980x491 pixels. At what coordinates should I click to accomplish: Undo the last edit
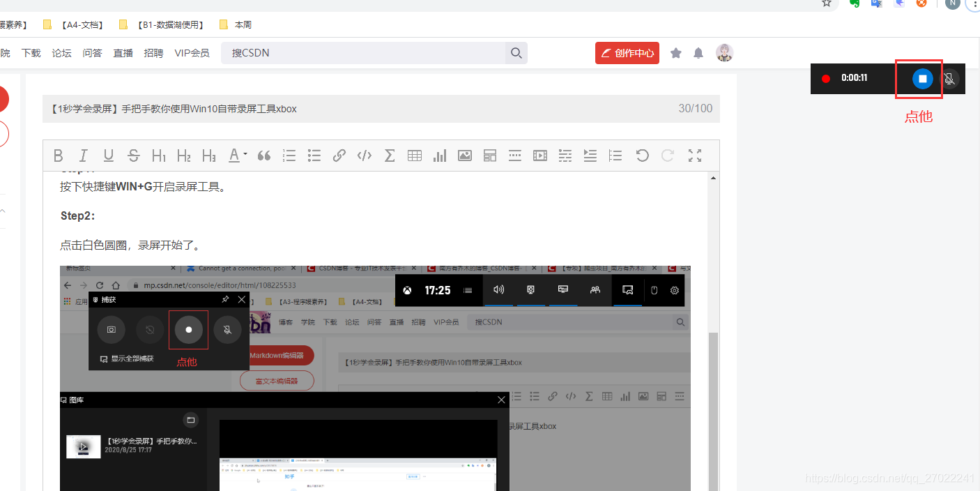[643, 156]
